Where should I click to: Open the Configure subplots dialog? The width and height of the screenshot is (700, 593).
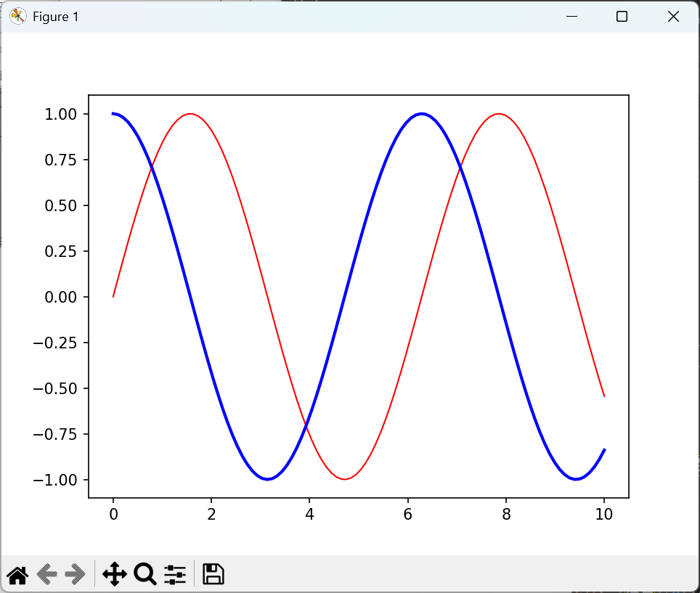click(175, 575)
